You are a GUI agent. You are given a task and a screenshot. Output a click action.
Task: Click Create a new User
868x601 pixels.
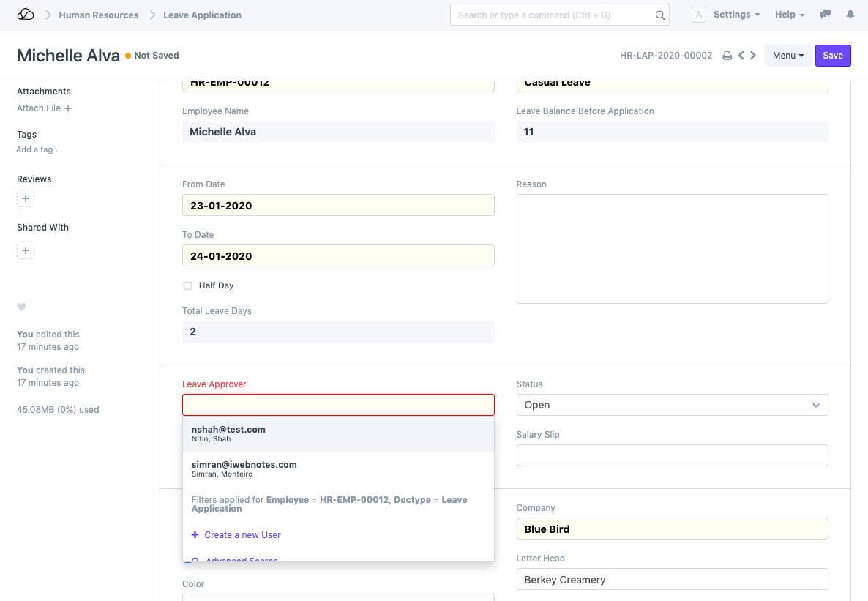[242, 535]
